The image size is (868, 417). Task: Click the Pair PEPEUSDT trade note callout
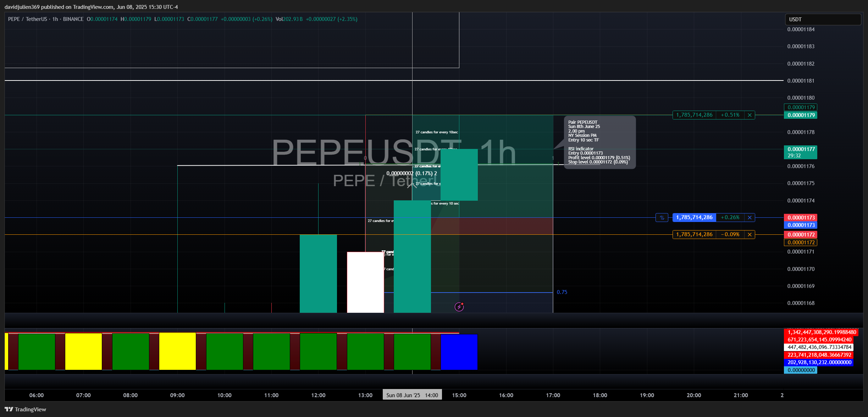click(599, 142)
